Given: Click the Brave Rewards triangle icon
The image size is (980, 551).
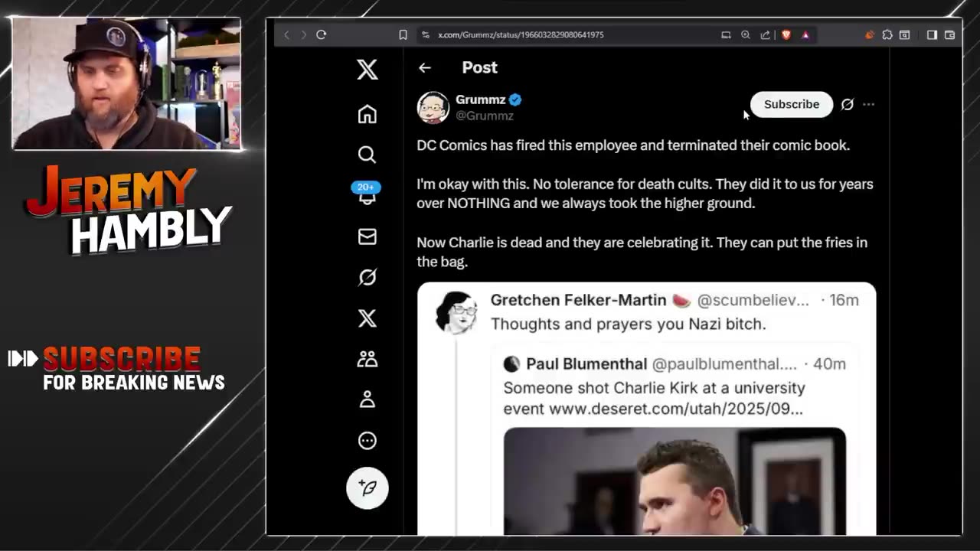Looking at the screenshot, I should 805,34.
